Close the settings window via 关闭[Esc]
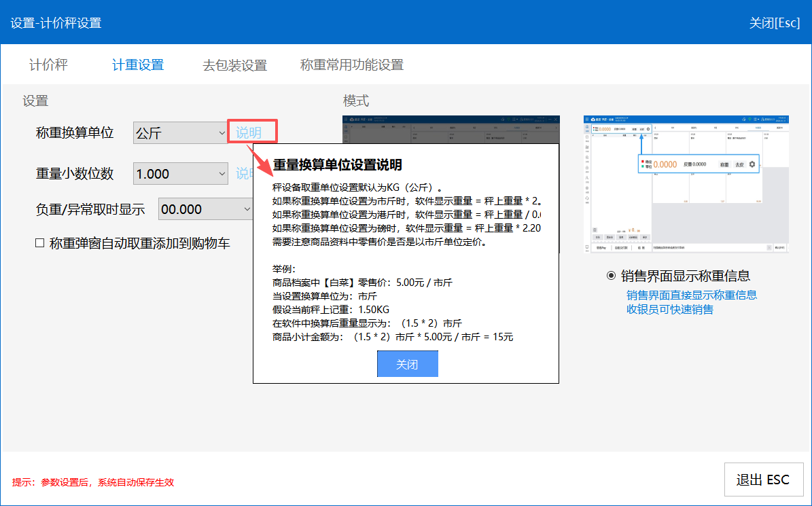812x506 pixels. tap(774, 23)
